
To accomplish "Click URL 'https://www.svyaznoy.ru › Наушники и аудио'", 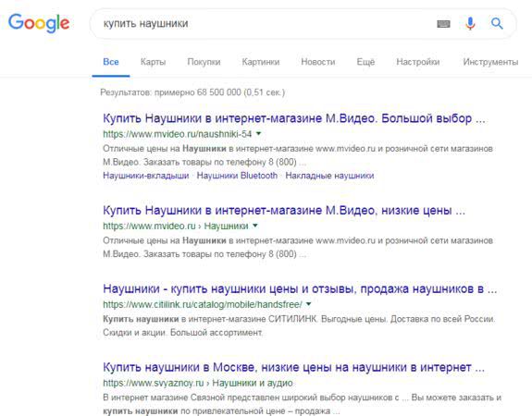I will point(198,383).
